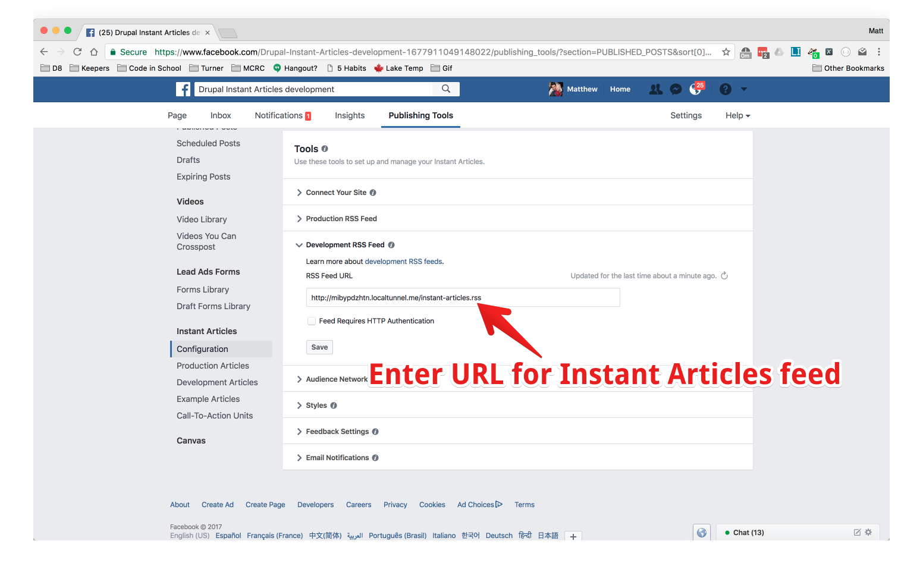This screenshot has width=923, height=588.
Task: Open the Help menu in page toolbar
Action: point(737,115)
